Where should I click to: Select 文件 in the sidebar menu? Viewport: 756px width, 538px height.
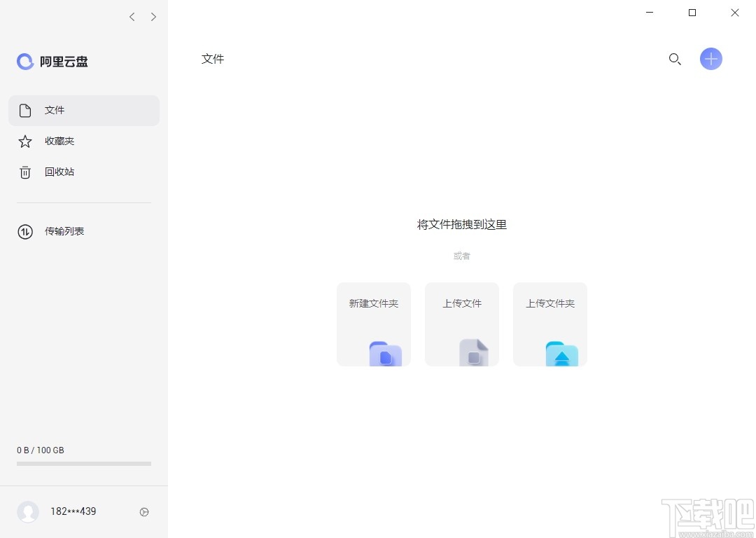point(55,110)
